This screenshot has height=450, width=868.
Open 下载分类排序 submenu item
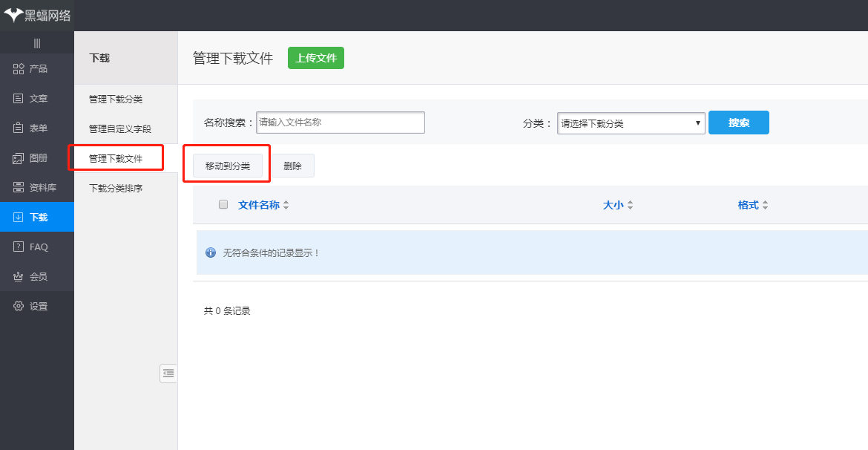click(x=116, y=189)
